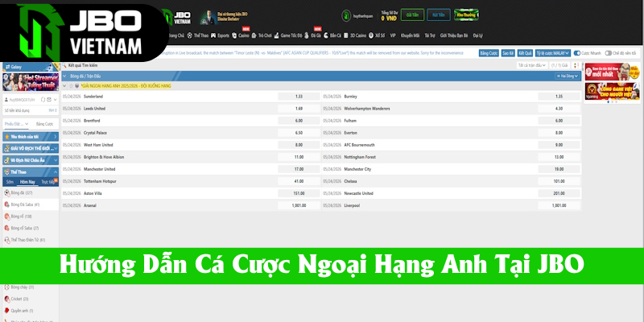The width and height of the screenshot is (644, 322).
Task: Toggle the Cược Nhanh switch
Action: click(x=577, y=53)
